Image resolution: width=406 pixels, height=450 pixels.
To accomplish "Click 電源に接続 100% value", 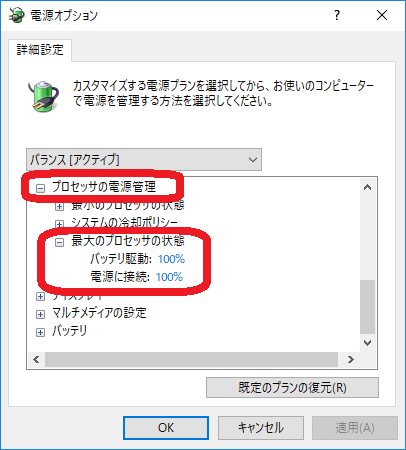I will tap(169, 277).
